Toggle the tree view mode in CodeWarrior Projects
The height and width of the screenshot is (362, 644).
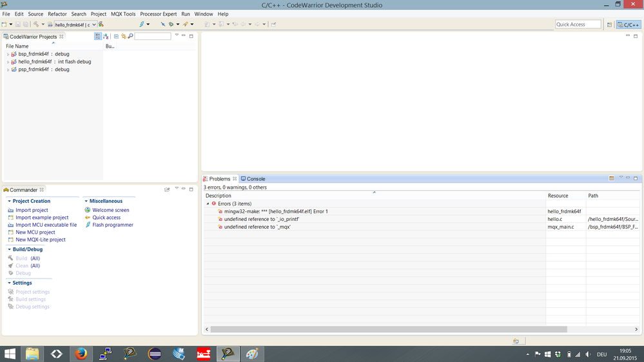pos(98,36)
